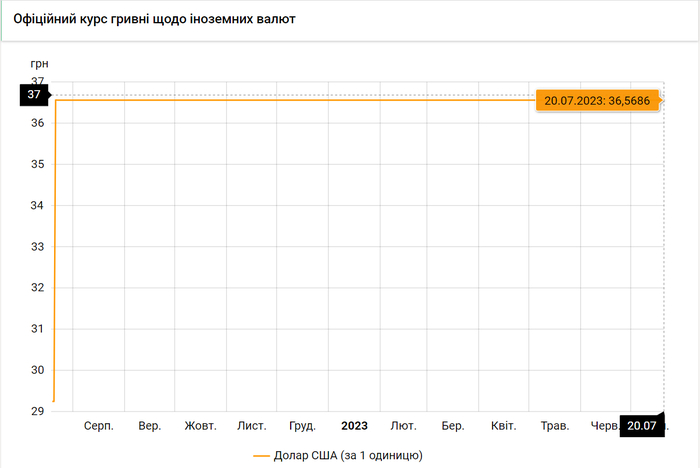Click the 33 value on the vertical axis

pyautogui.click(x=39, y=247)
